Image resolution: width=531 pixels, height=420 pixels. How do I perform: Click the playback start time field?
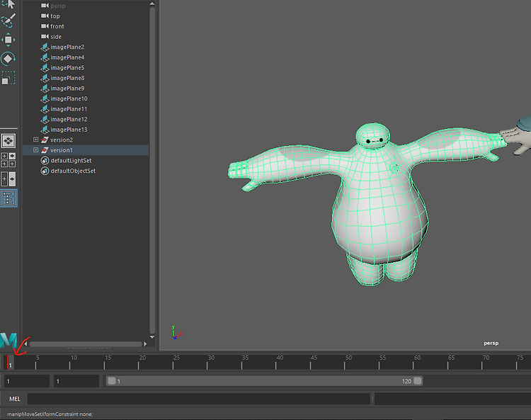pos(76,381)
